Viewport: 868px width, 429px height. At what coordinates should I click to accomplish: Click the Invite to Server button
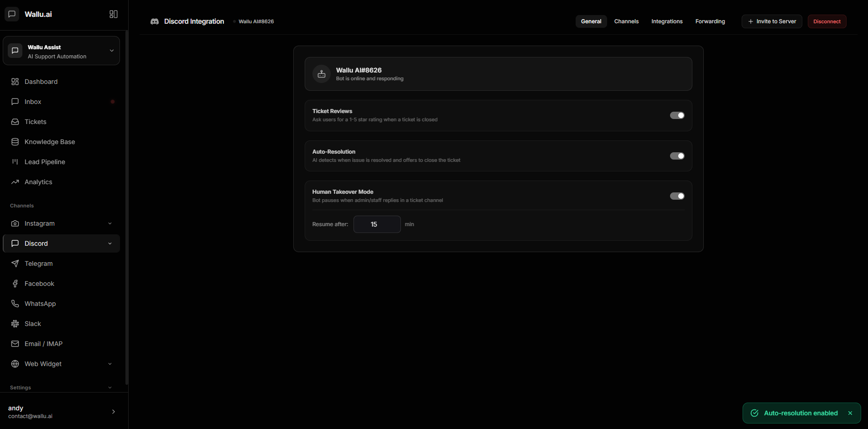pos(772,21)
